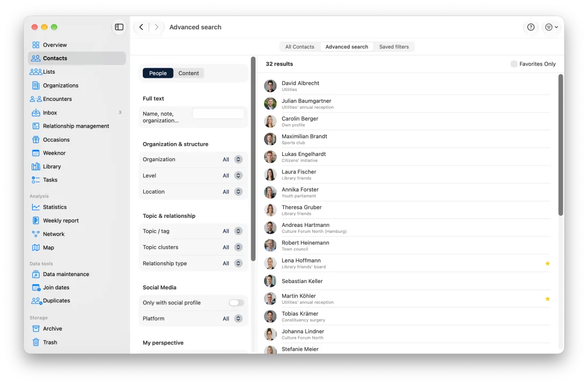Open the Organization filter dropdown

click(x=238, y=160)
